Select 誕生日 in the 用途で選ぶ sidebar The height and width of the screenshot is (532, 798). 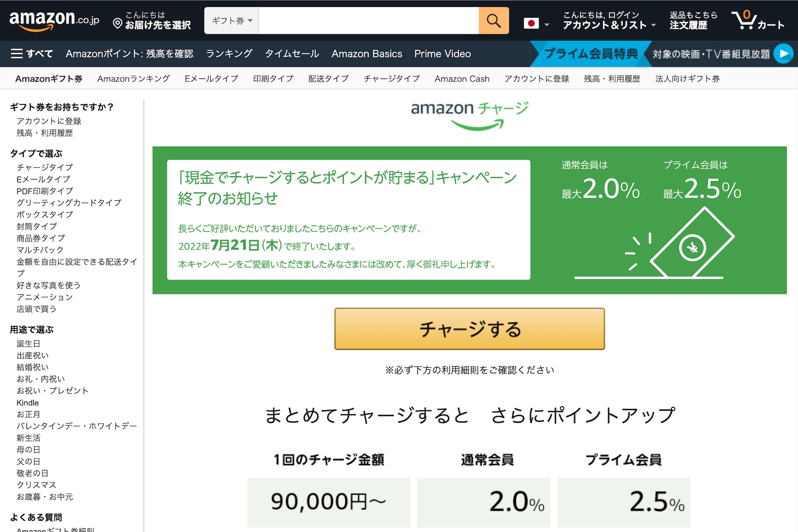29,343
